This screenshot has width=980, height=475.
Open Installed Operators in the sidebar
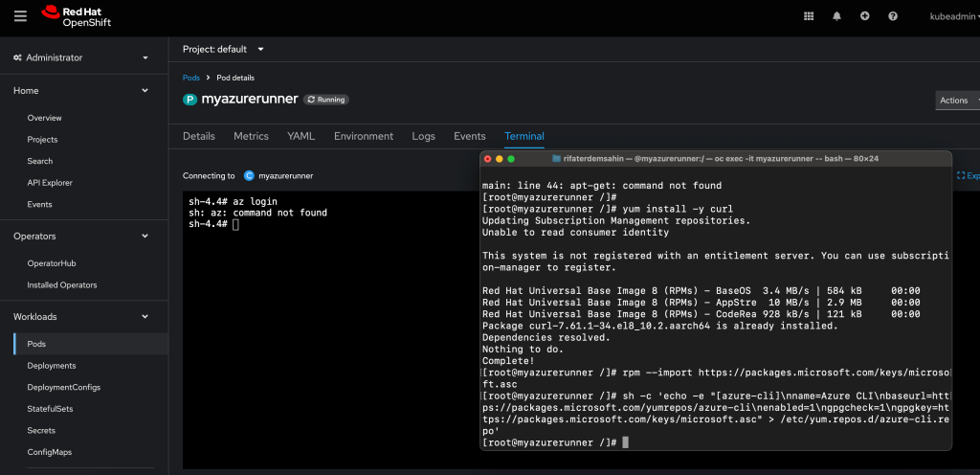coord(62,285)
